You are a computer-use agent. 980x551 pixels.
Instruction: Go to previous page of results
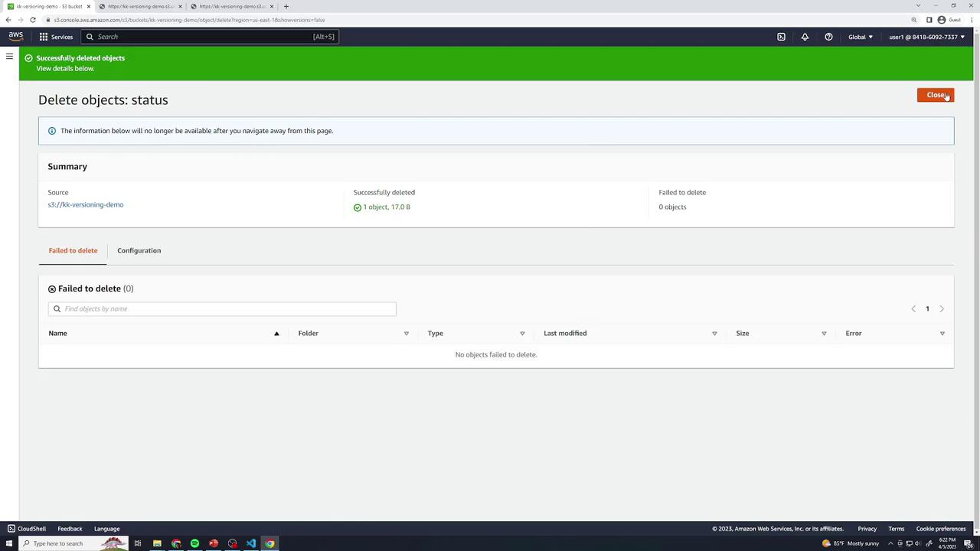[x=913, y=309]
